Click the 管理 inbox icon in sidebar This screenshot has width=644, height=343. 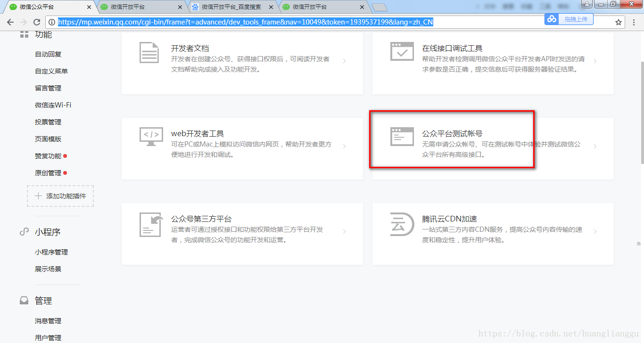pyautogui.click(x=24, y=301)
